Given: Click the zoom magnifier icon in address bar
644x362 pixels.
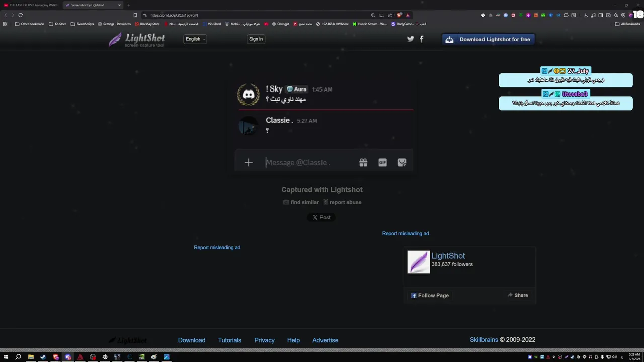Looking at the screenshot, I should click(x=373, y=15).
